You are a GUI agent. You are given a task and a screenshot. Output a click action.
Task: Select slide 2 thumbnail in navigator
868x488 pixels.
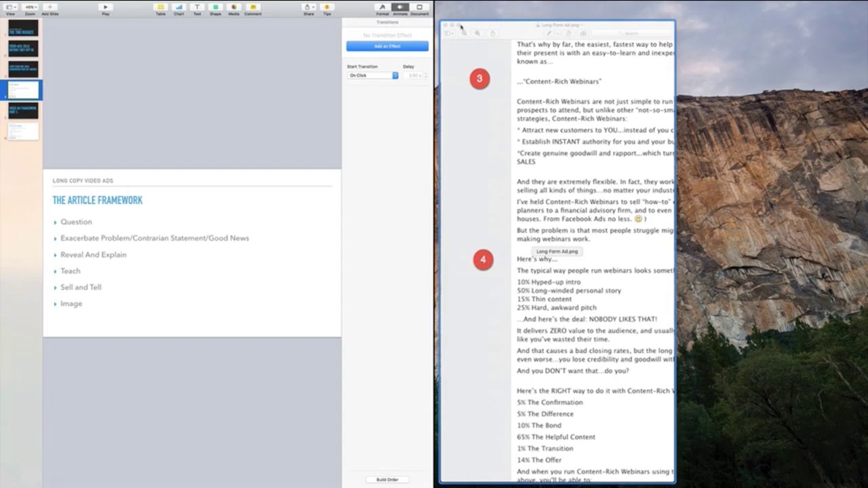click(23, 49)
